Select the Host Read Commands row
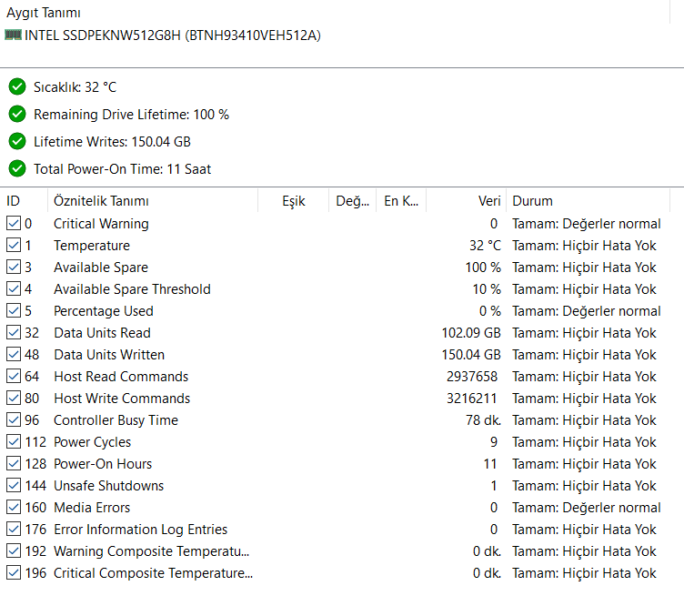 coord(121,377)
